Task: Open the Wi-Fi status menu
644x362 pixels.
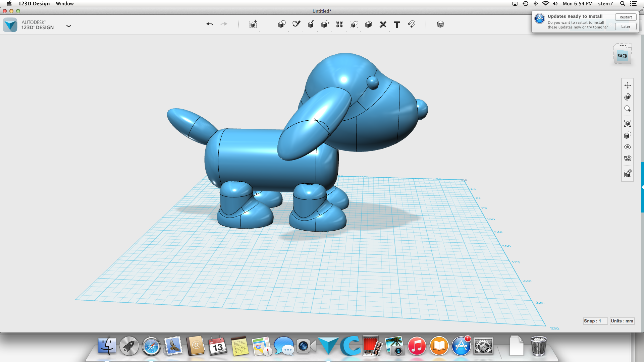Action: point(546,4)
